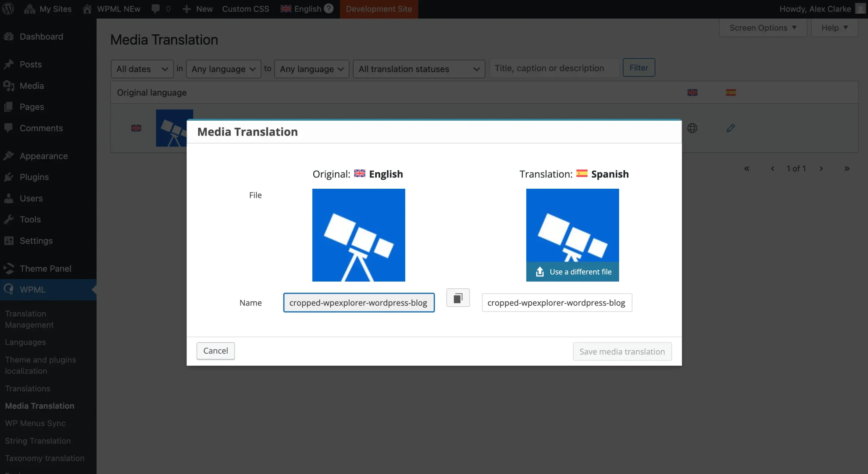Click the Development Site badge

[379, 9]
